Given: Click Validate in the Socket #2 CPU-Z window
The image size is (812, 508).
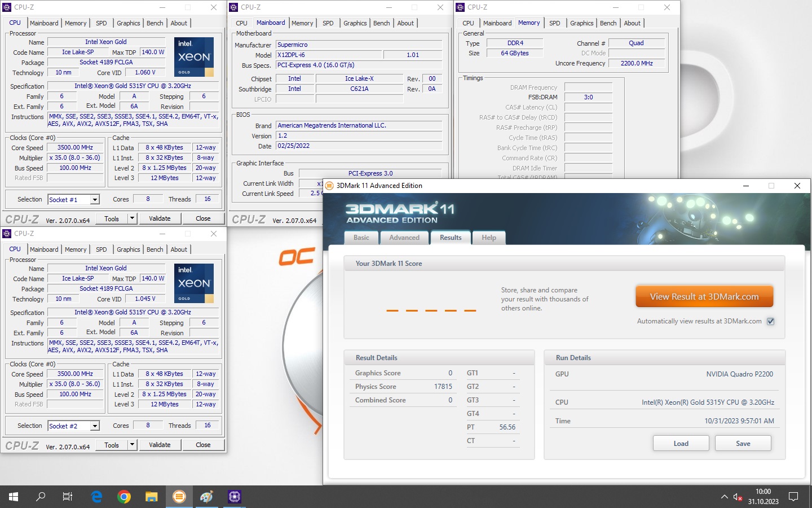Looking at the screenshot, I should 160,445.
